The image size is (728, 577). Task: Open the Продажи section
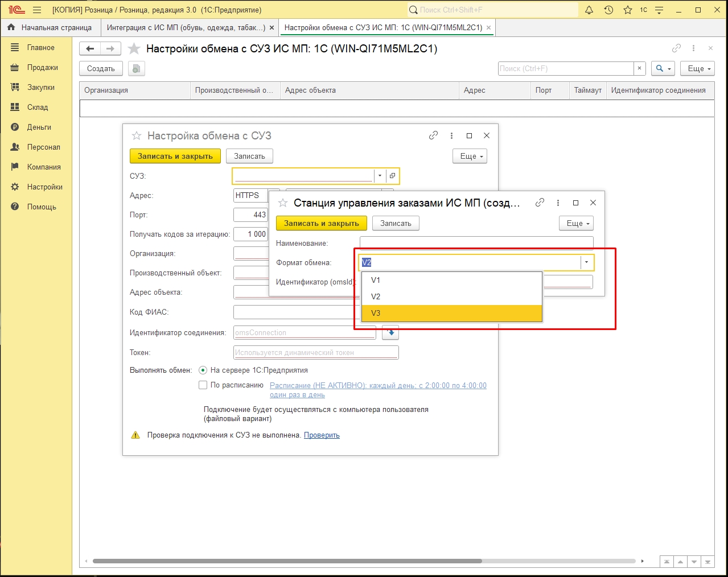click(x=43, y=67)
